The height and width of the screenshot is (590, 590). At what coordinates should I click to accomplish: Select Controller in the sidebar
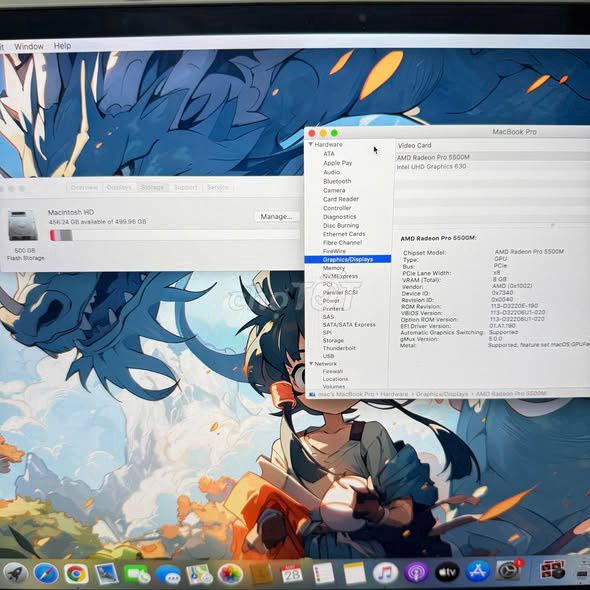pyautogui.click(x=337, y=208)
